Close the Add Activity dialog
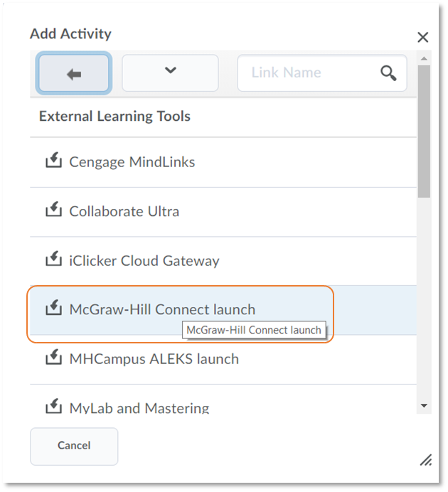This screenshot has width=448, height=492. pyautogui.click(x=423, y=38)
